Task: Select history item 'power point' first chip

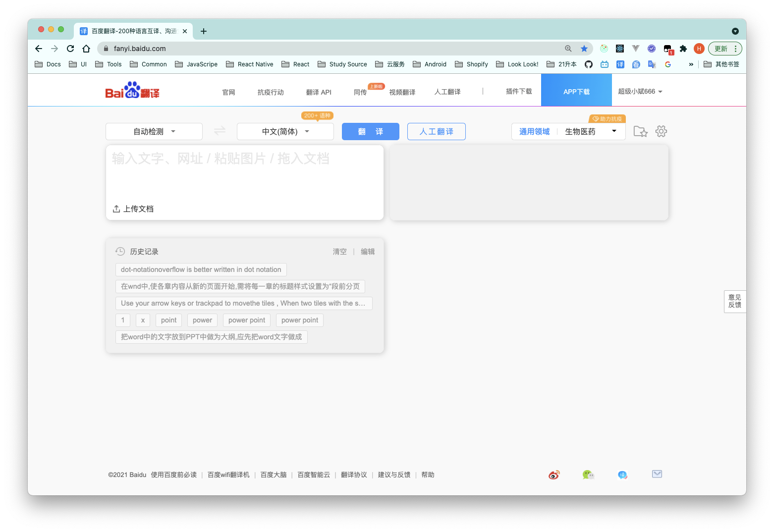Action: [247, 320]
